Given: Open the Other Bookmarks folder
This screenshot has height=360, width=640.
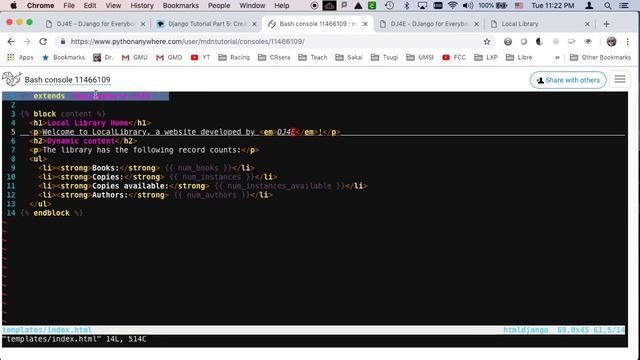Looking at the screenshot, I should pos(600,58).
